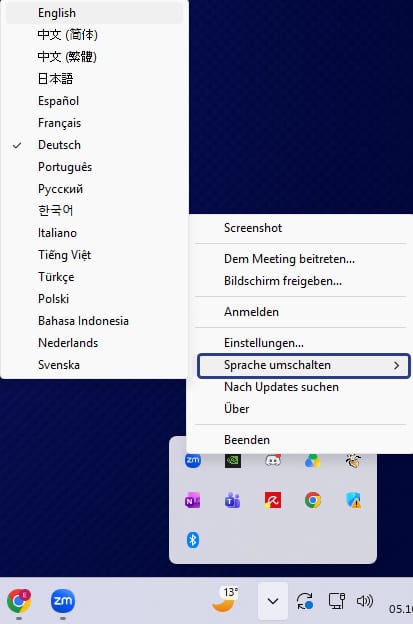
Task: Open Zoom from the taskbar
Action: [63, 601]
